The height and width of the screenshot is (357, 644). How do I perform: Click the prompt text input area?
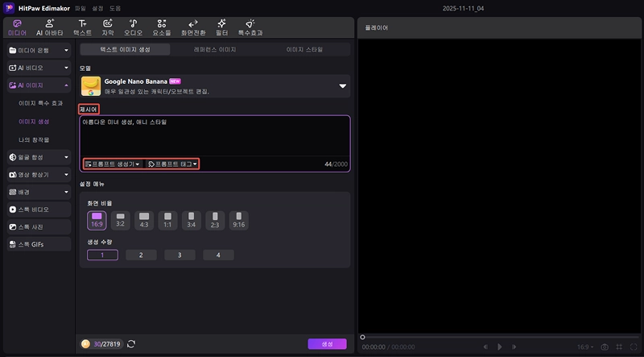point(215,136)
